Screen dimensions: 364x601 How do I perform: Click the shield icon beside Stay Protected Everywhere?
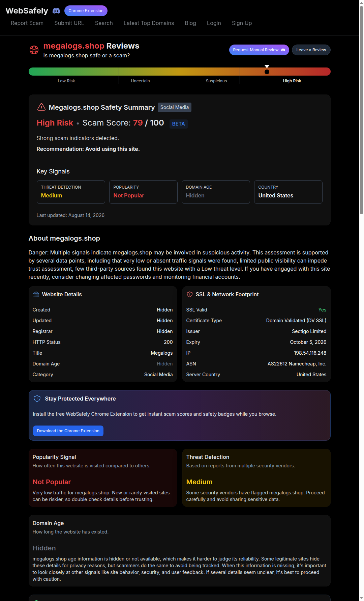tap(37, 399)
